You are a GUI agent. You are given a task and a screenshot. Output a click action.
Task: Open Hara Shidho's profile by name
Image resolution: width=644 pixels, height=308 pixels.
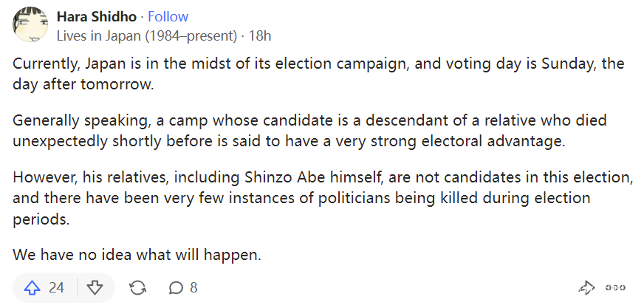tap(97, 16)
